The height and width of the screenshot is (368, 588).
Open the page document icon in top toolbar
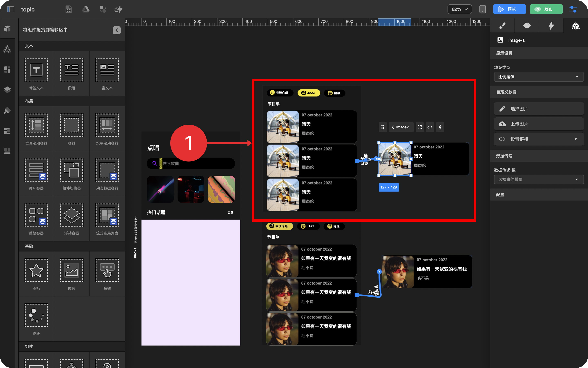69,9
